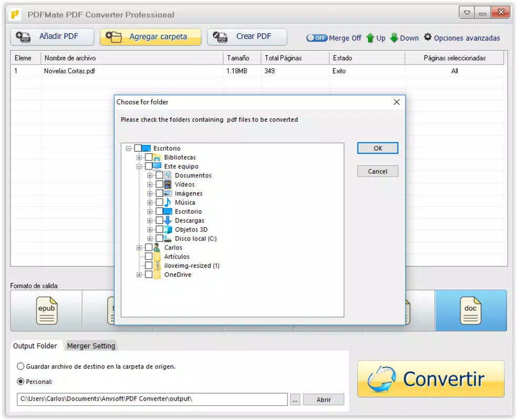Click the output path input field
Viewport: 517px width, 420px height.
(x=152, y=399)
